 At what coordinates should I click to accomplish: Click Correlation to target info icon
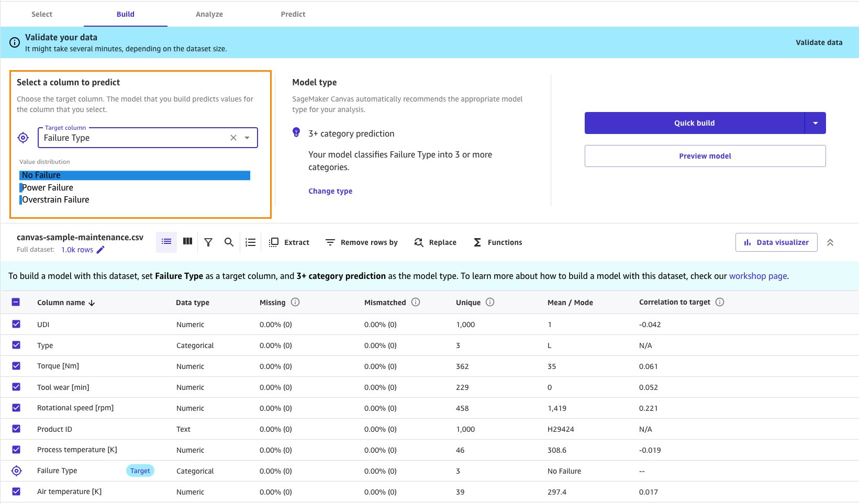tap(720, 302)
